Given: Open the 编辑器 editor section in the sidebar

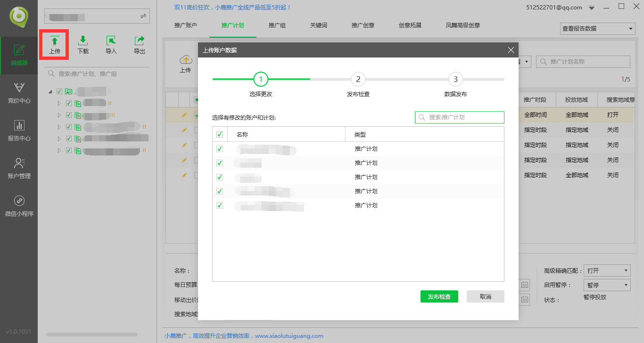Looking at the screenshot, I should (19, 56).
